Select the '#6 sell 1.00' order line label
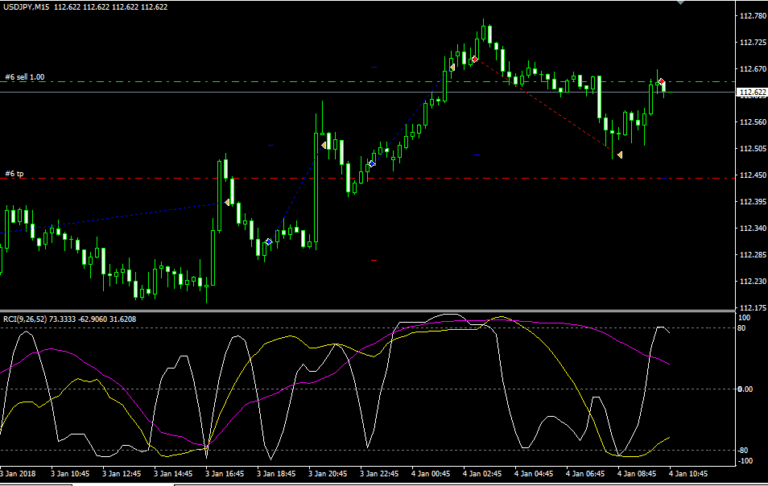Viewport: 768px width, 486px height. tap(25, 77)
